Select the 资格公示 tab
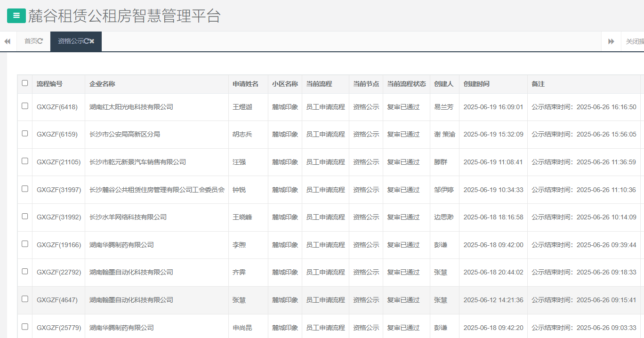Image resolution: width=644 pixels, height=338 pixels. tap(71, 41)
